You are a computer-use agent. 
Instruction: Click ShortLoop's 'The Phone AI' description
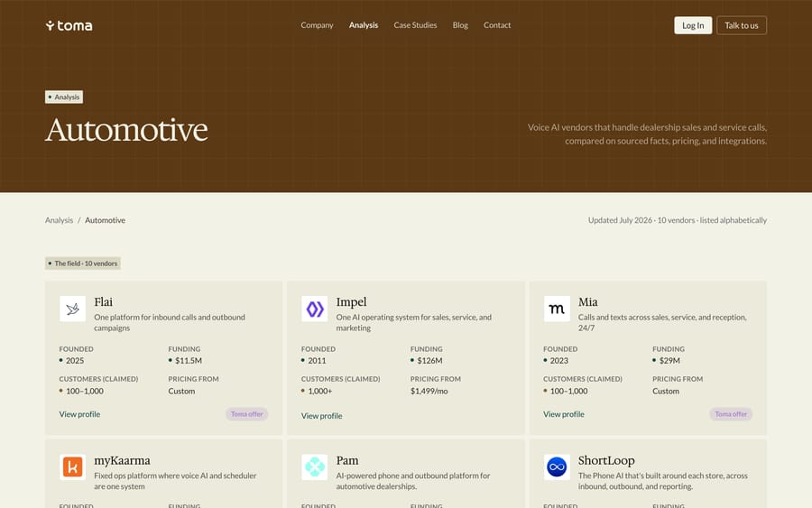pyautogui.click(x=663, y=481)
